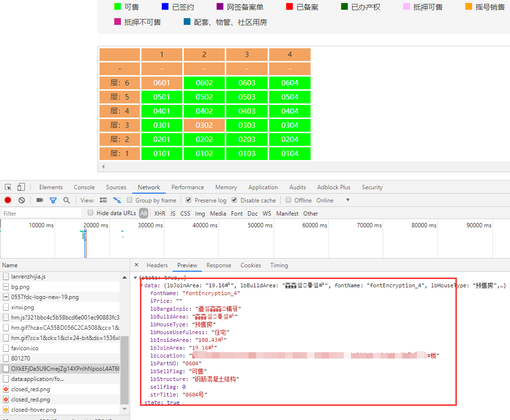The height and width of the screenshot is (420, 510).
Task: Select the 801270 request
Action: 60,358
